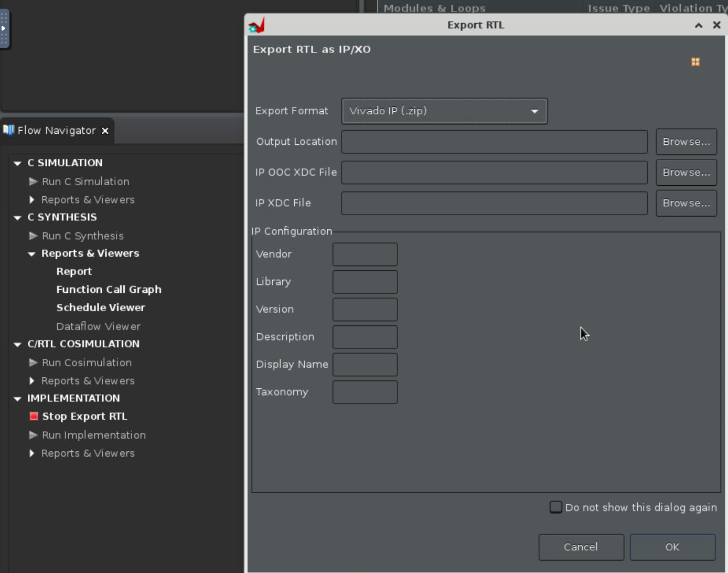Collapse the C SYNTHESIS section

(x=17, y=217)
